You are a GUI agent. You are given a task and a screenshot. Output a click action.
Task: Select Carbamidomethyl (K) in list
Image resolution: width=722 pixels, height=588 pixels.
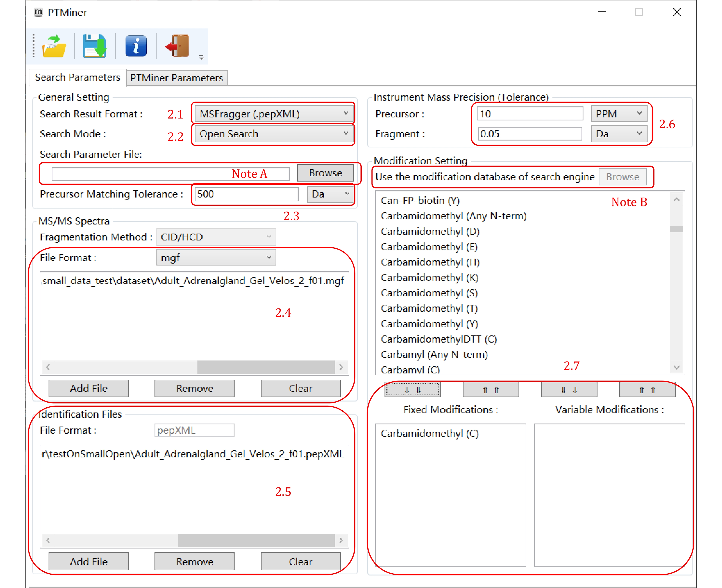click(x=430, y=277)
